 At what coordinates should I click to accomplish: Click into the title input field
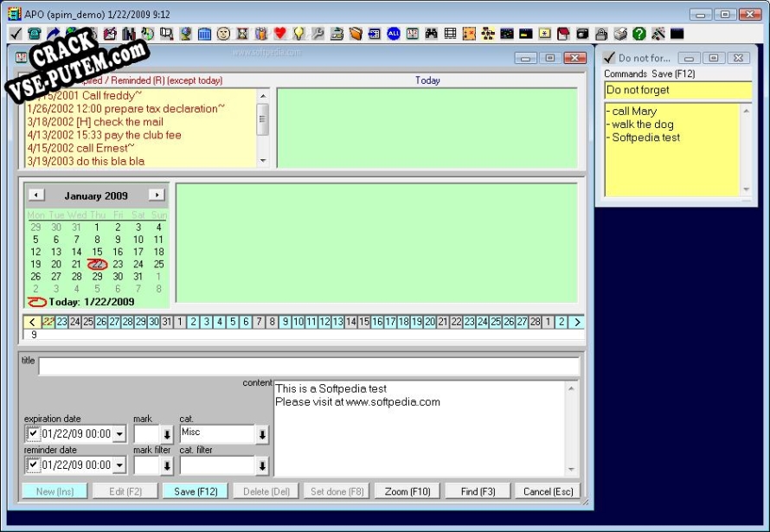tap(308, 367)
